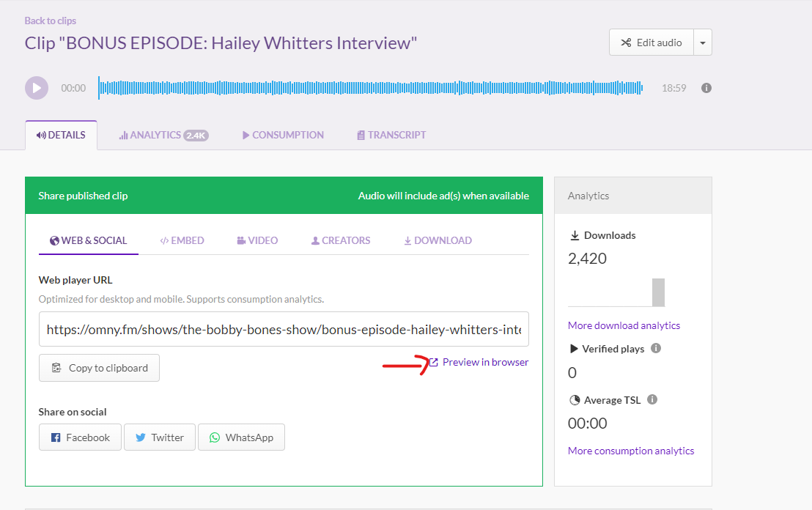
Task: Share the clip via WhatsApp
Action: click(x=241, y=437)
